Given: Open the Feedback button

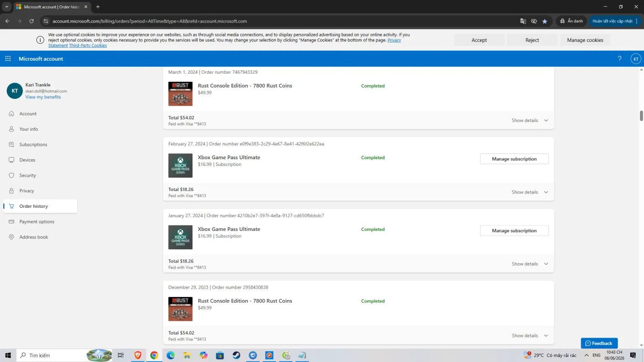Looking at the screenshot, I should click(x=599, y=343).
